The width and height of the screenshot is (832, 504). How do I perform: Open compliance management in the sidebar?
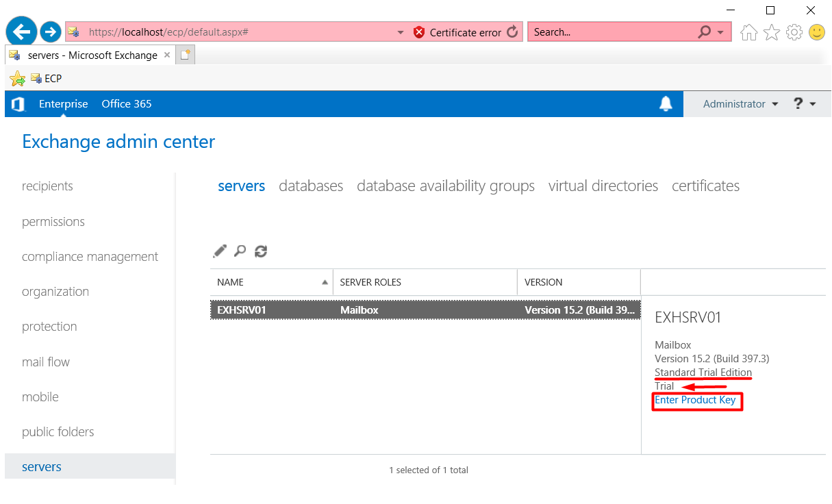click(90, 257)
